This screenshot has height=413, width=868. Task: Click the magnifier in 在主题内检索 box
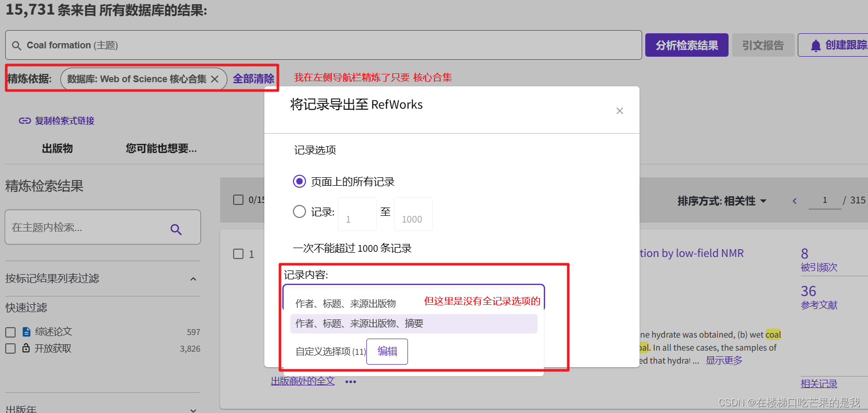click(176, 229)
